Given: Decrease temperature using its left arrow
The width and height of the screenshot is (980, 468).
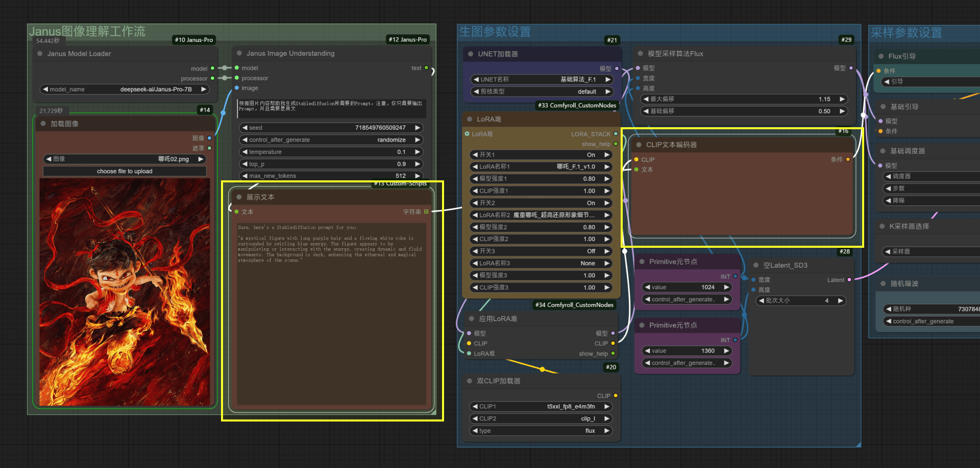Looking at the screenshot, I should (x=245, y=152).
